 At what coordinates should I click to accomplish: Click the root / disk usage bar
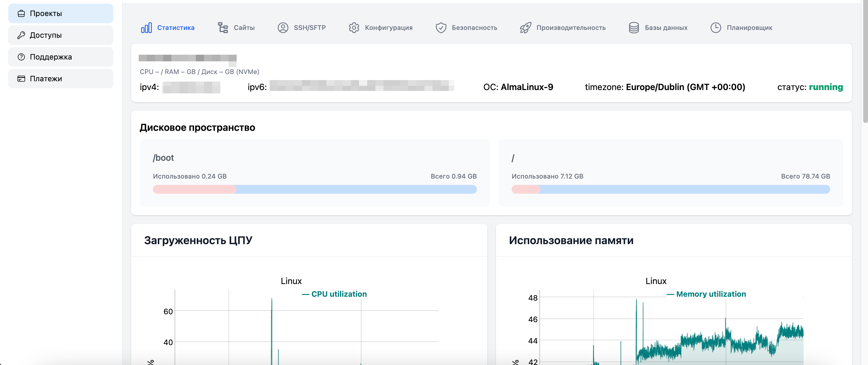(671, 189)
